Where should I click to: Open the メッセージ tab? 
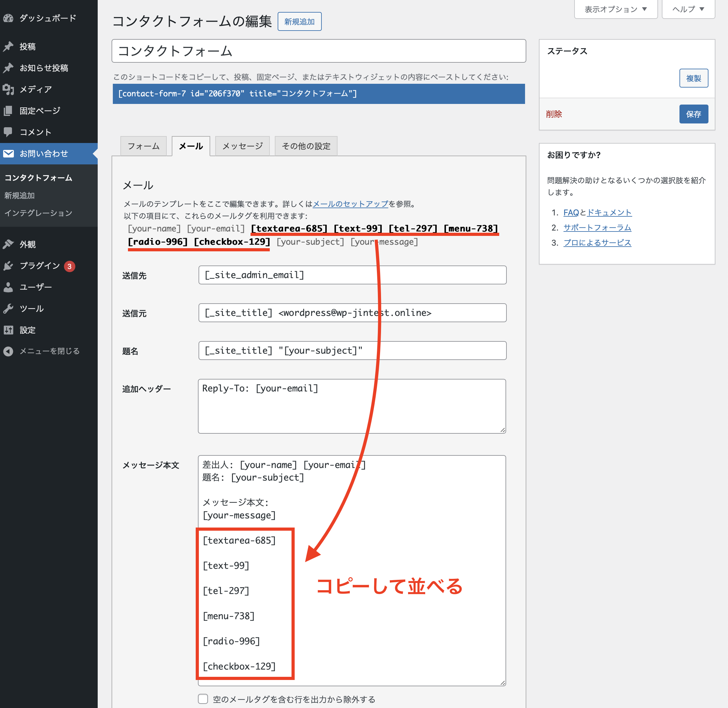click(x=242, y=146)
